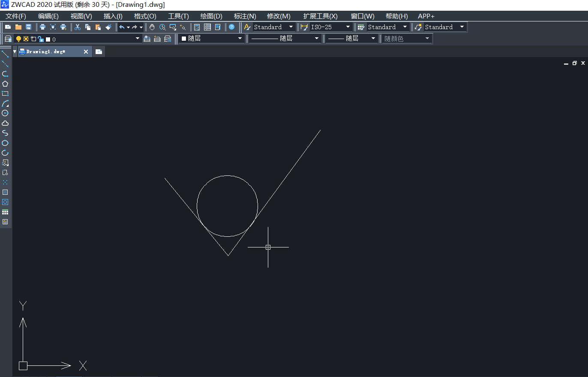Open the 随层 color control swatch

pos(212,39)
